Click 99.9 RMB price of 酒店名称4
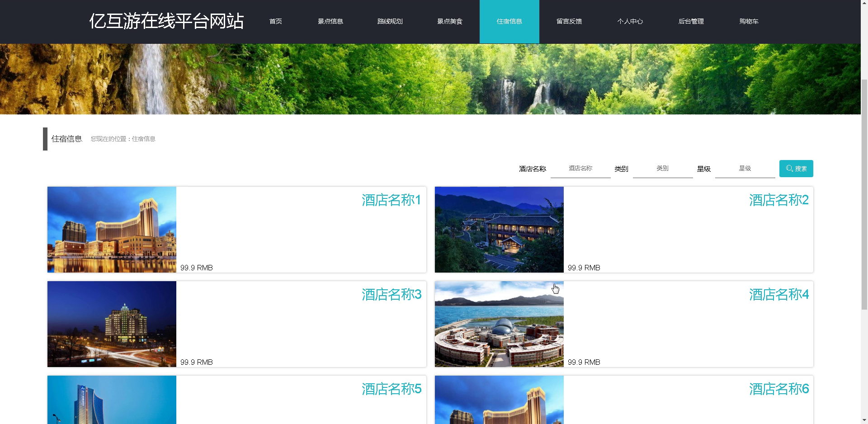 [x=584, y=362]
